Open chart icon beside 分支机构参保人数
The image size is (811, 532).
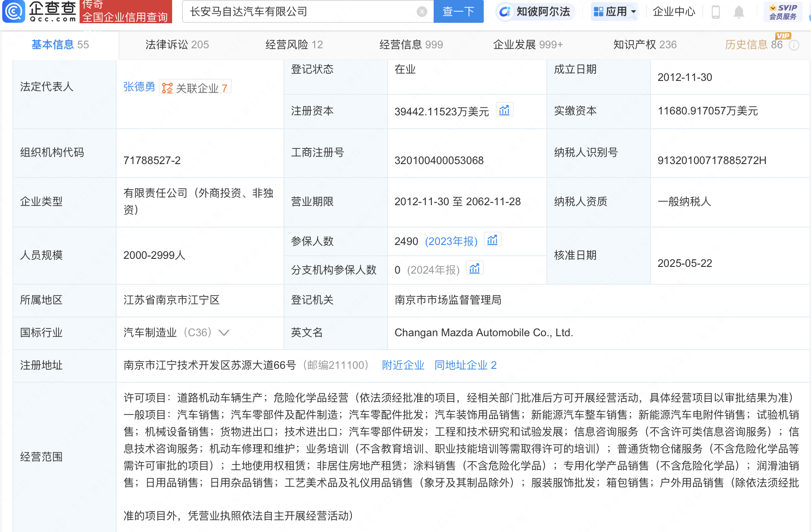(474, 268)
